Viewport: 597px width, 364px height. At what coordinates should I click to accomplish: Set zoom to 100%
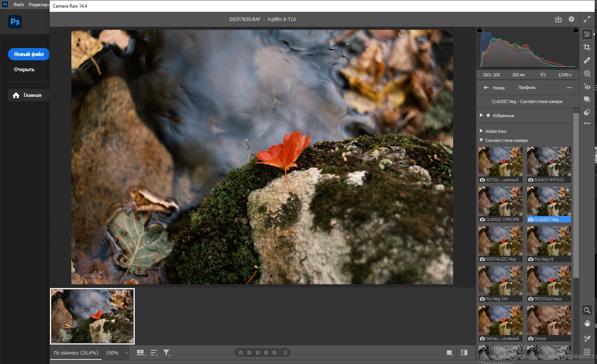[112, 353]
